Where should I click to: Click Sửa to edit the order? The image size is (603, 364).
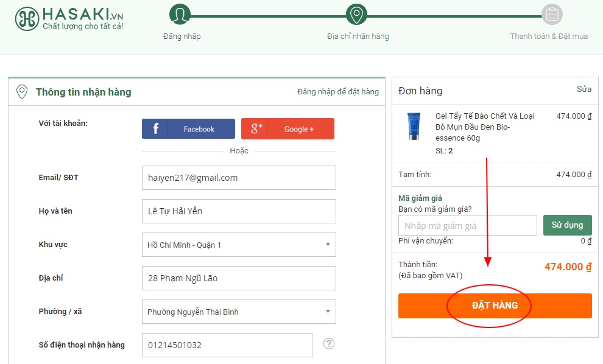click(584, 89)
